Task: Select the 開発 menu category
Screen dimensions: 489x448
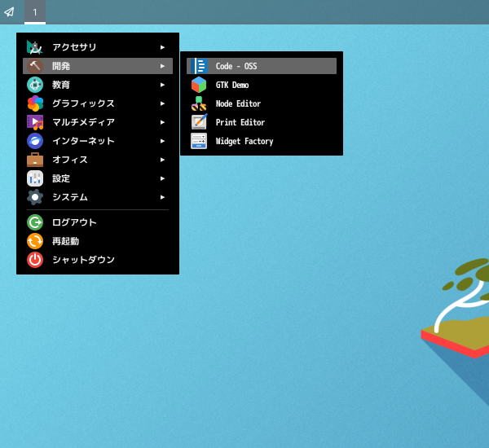Action: (62, 66)
